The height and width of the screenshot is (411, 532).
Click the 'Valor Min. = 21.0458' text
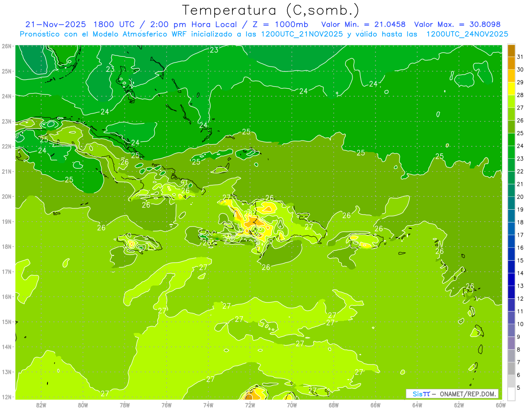364,24
